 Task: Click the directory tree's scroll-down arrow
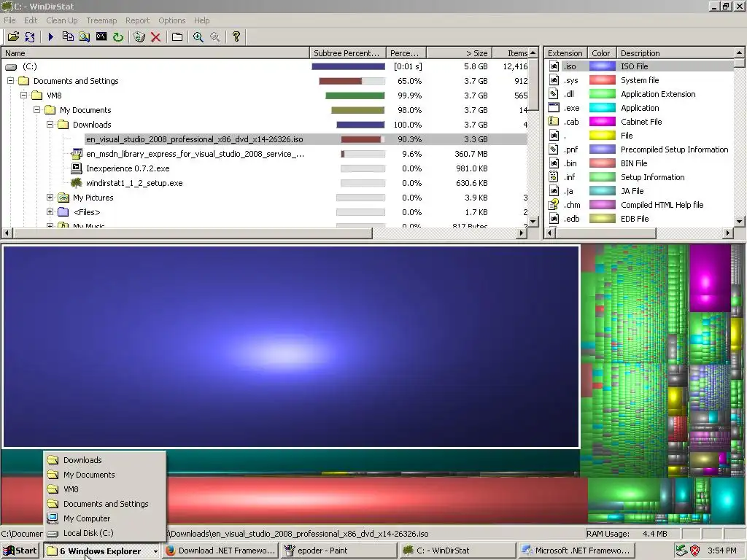pos(533,222)
